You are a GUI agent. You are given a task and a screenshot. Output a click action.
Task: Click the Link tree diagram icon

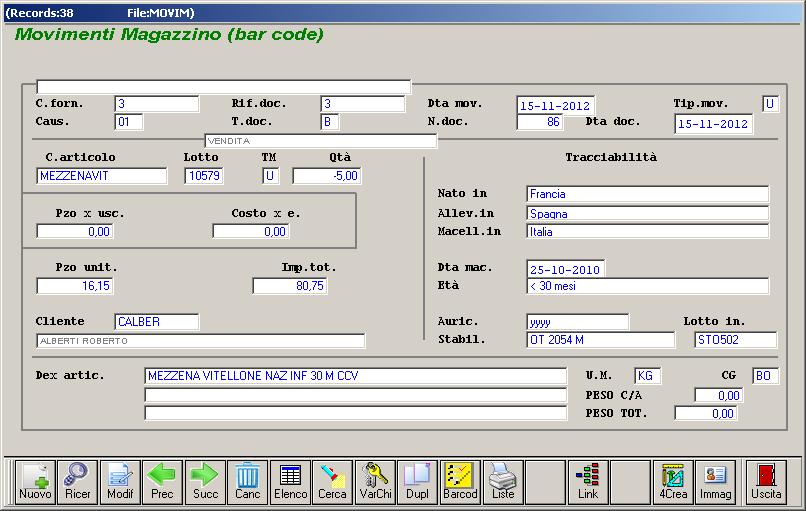(x=588, y=481)
